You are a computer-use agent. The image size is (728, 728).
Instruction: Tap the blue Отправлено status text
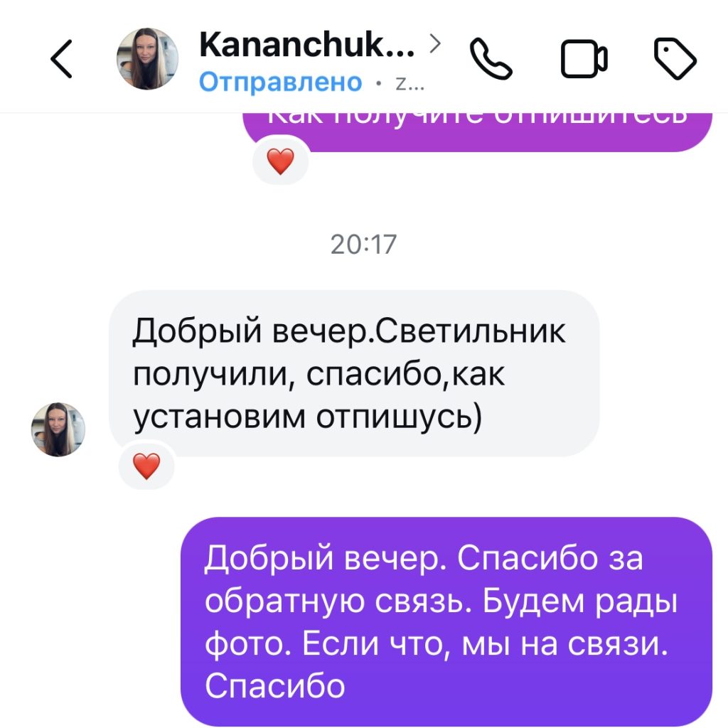tap(280, 82)
